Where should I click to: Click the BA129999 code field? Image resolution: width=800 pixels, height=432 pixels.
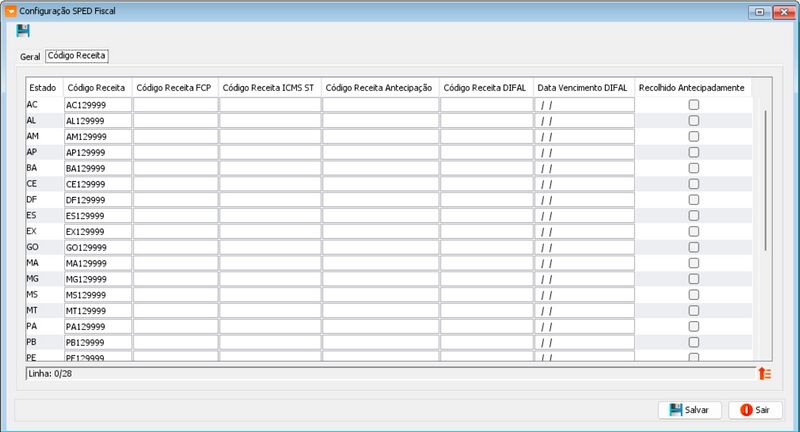[97, 168]
